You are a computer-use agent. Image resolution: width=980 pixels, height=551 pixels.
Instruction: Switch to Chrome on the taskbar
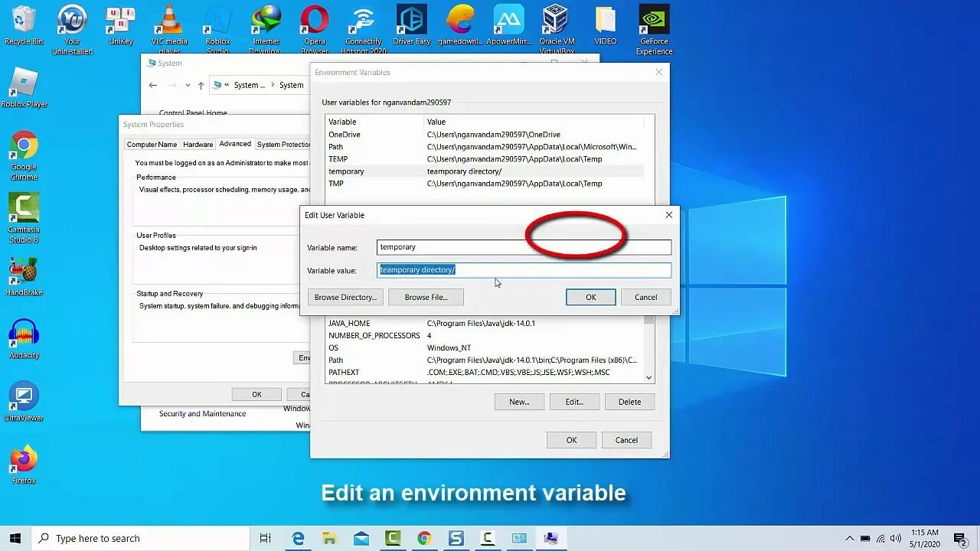click(424, 538)
